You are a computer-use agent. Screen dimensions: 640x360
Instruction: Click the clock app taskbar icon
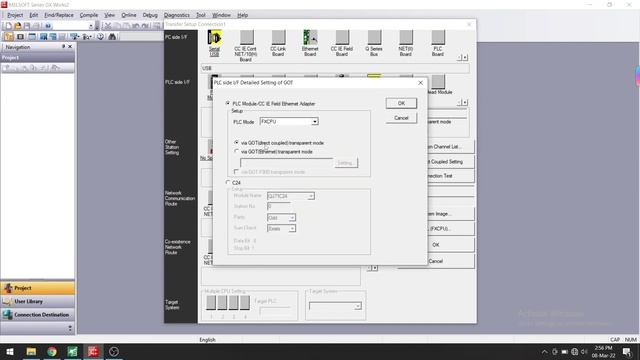114,351
